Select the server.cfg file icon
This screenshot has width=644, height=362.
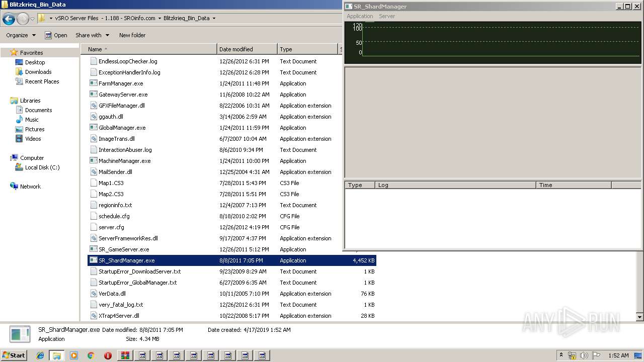point(93,227)
